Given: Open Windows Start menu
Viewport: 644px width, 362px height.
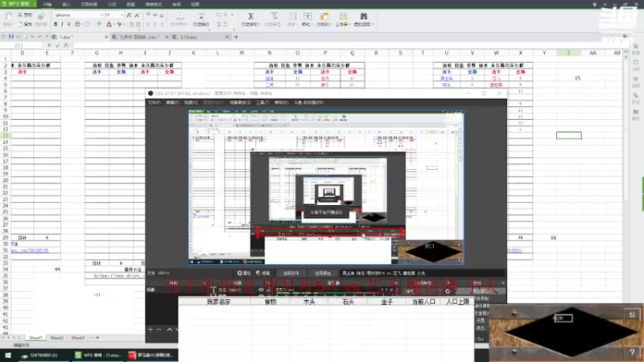Looking at the screenshot, I should 8,356.
